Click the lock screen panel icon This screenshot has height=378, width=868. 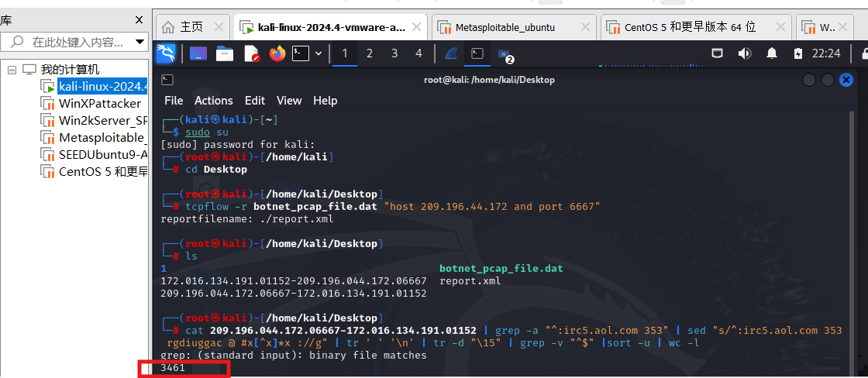pos(863,53)
